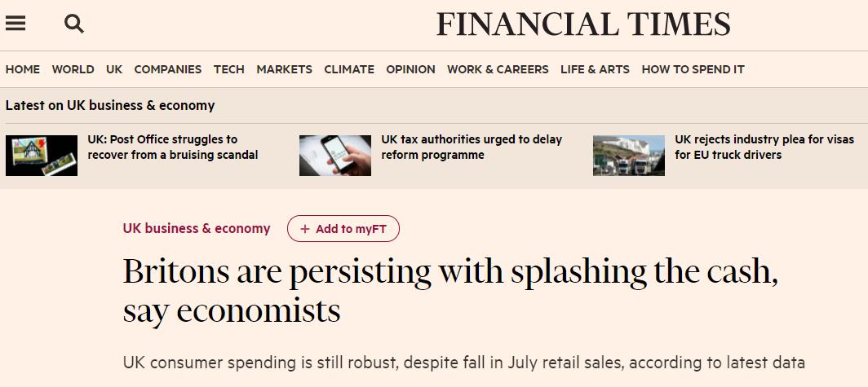Select WORK & CAREERS in navigation
Image resolution: width=868 pixels, height=387 pixels.
click(x=498, y=70)
